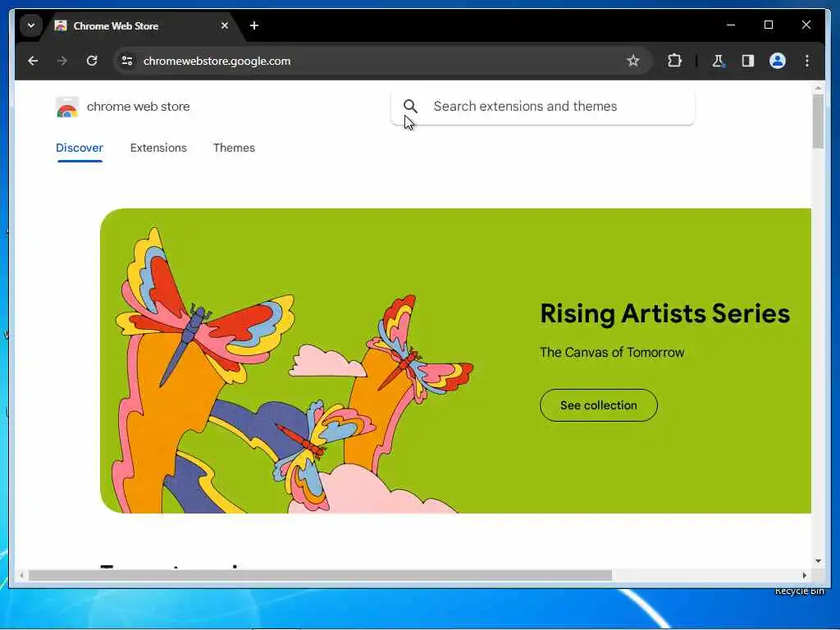Select the Chrome Web Store tab

click(142, 25)
